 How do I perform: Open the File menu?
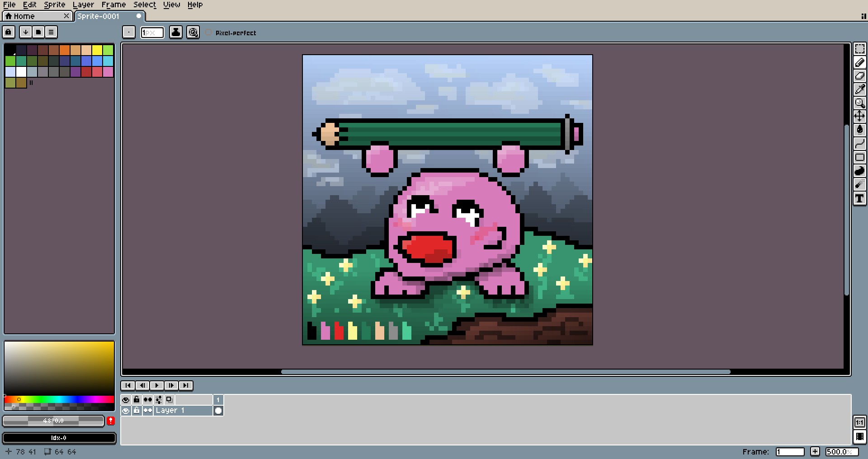coord(9,5)
